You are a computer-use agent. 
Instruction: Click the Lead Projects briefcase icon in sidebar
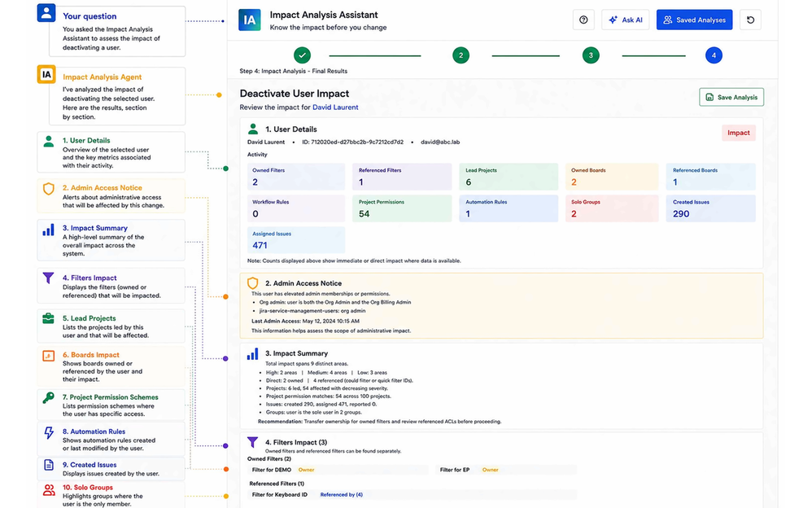coord(48,318)
